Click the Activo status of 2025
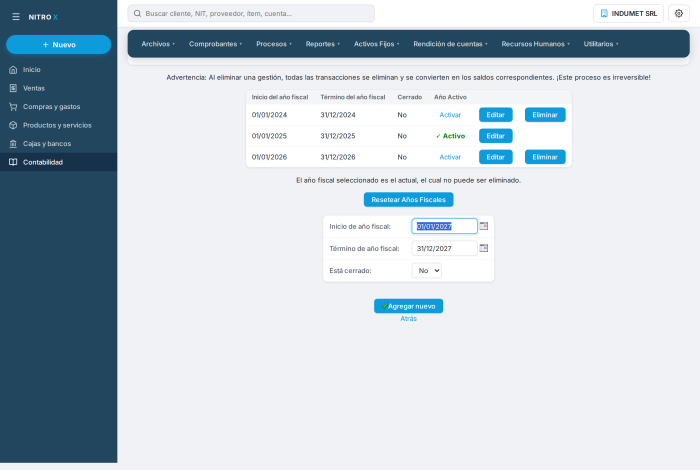 click(x=450, y=136)
